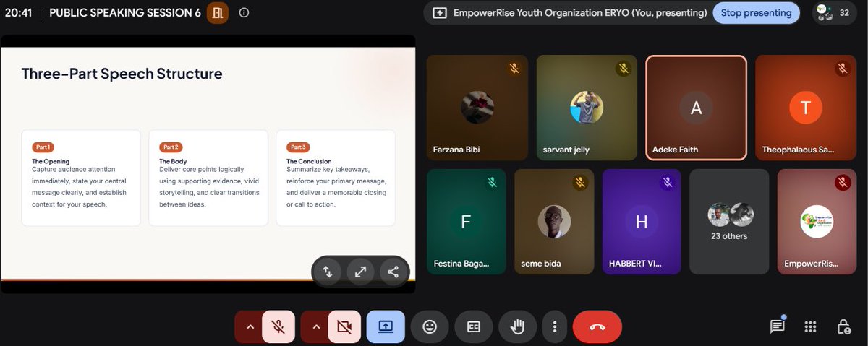The width and height of the screenshot is (868, 346).
Task: Click The Body heading on the slide
Action: (x=174, y=161)
